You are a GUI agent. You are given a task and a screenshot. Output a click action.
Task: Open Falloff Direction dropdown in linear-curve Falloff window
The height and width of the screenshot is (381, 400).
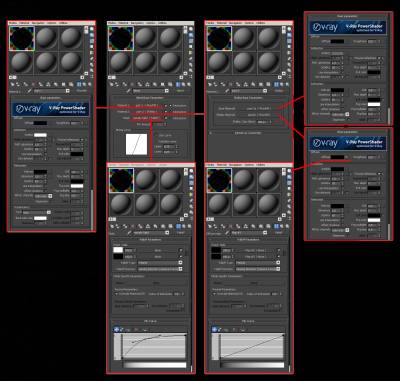pos(258,269)
